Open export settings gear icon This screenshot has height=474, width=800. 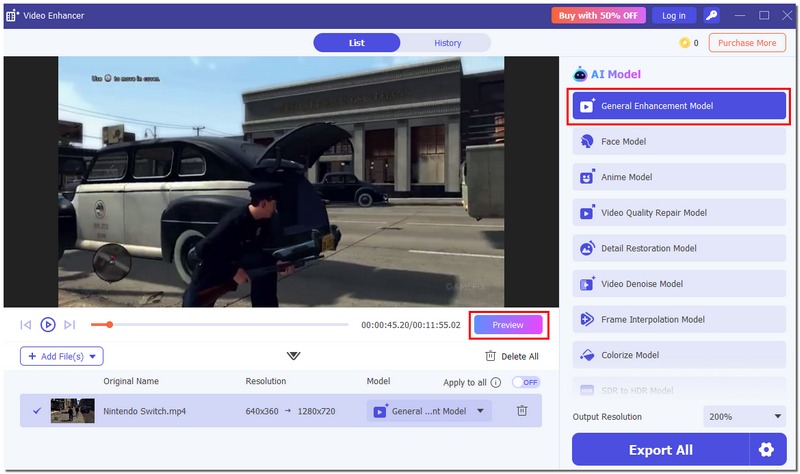pyautogui.click(x=767, y=450)
